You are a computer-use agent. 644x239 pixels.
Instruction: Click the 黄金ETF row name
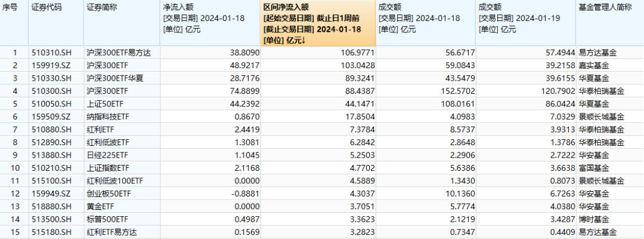[101, 206]
